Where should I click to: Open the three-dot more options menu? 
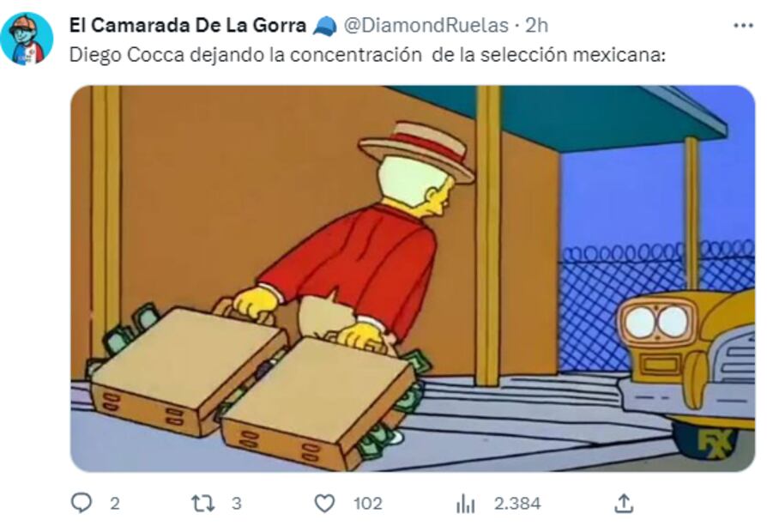coord(743,26)
